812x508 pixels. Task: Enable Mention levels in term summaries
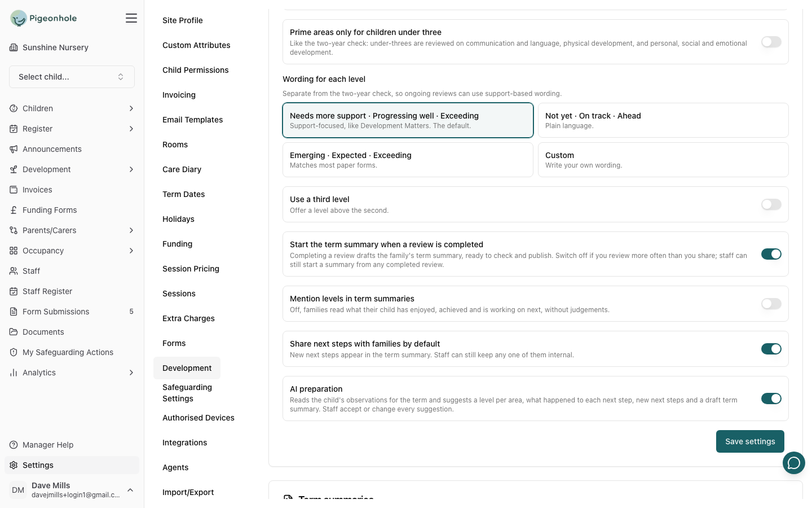point(771,304)
